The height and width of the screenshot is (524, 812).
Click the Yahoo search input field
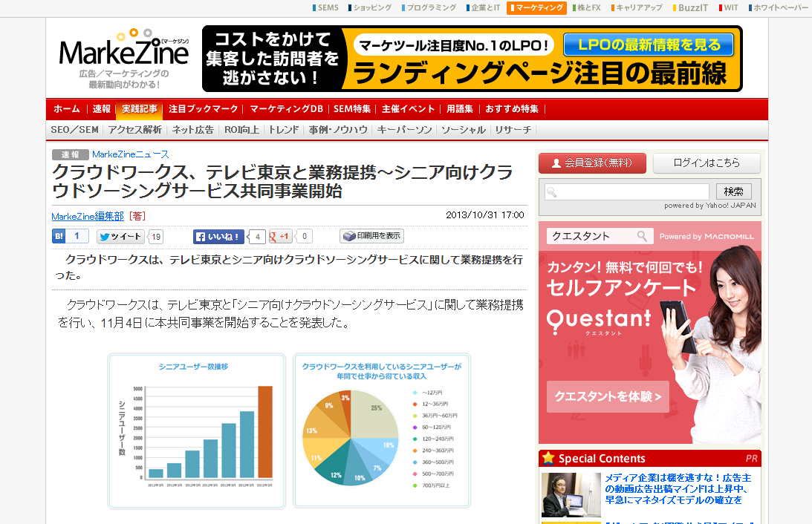tap(626, 192)
